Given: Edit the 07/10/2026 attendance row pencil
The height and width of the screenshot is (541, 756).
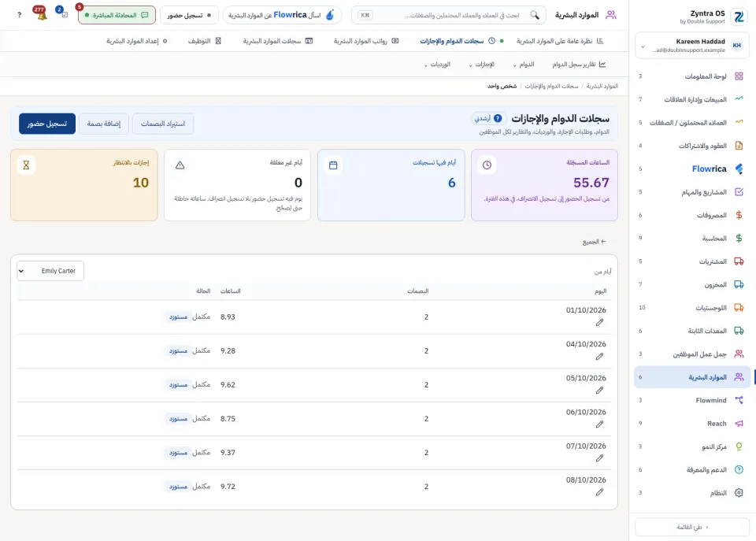Looking at the screenshot, I should tap(599, 458).
